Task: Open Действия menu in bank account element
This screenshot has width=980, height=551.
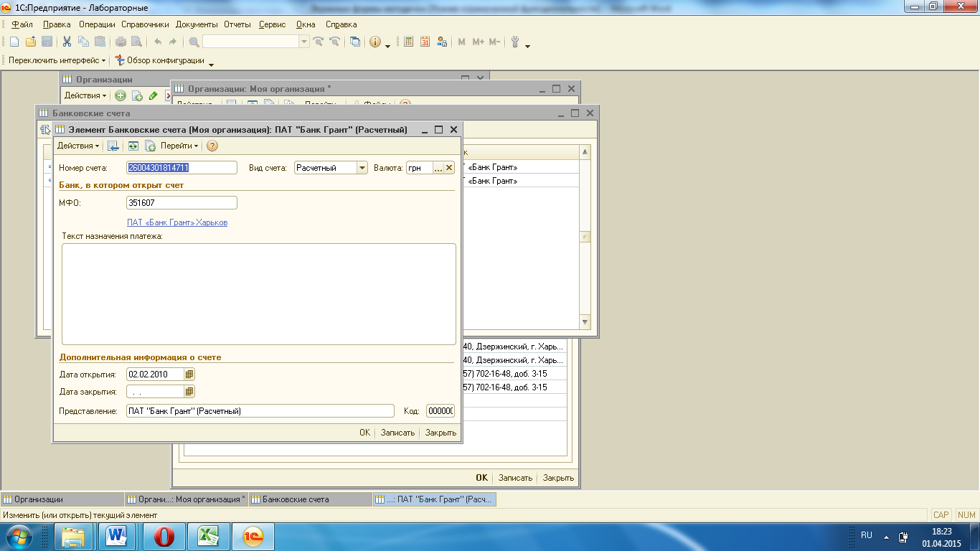Action: [x=79, y=146]
